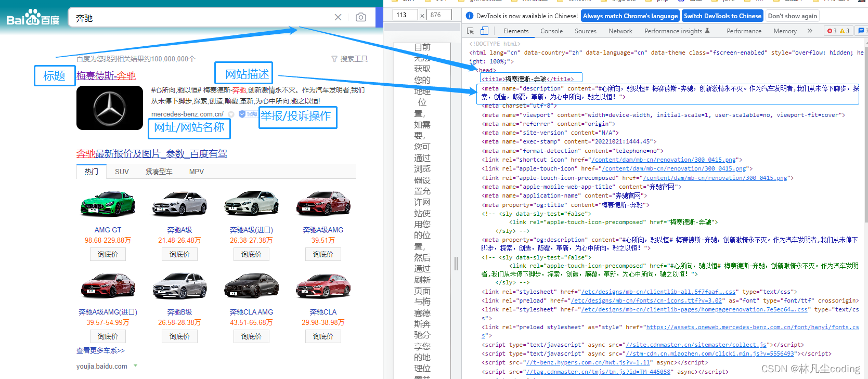Open the clientlib-all stylesheet href link

pos(658,292)
